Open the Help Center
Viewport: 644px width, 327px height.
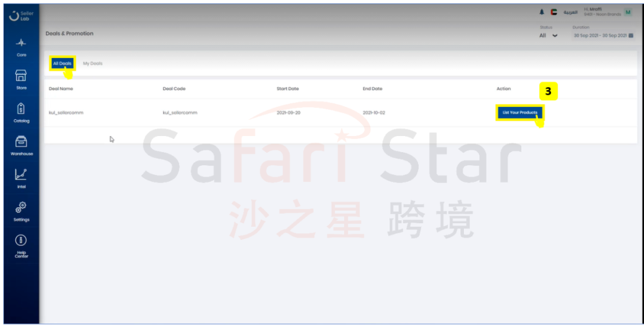pos(21,246)
